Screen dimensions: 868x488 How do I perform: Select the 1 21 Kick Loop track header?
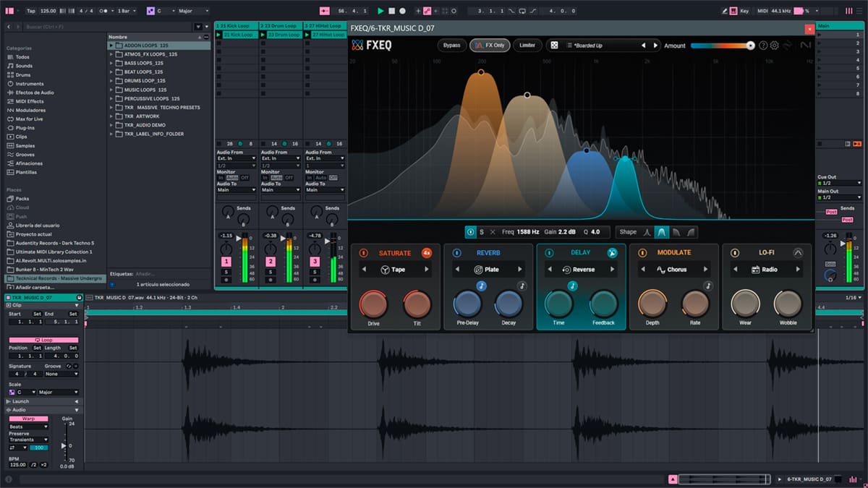[x=237, y=26]
